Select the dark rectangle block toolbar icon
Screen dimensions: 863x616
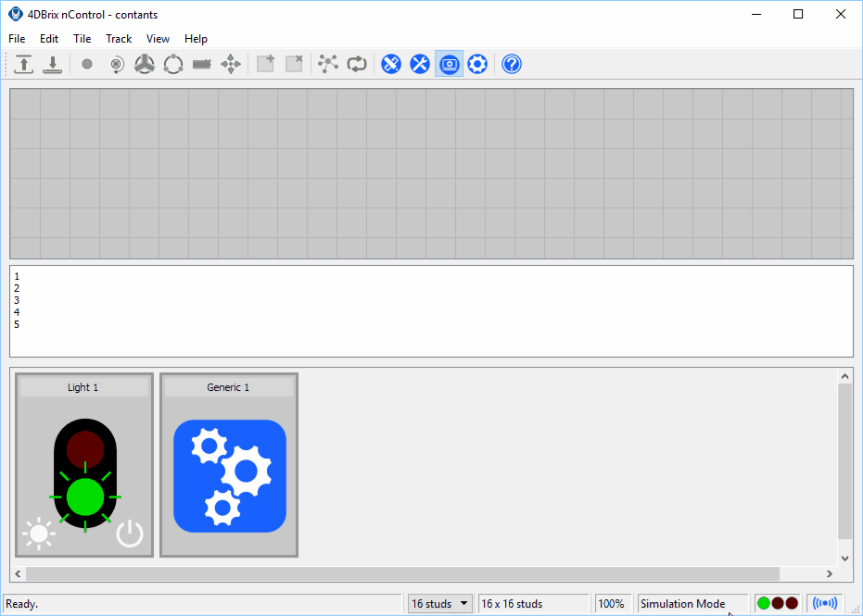pos(202,64)
